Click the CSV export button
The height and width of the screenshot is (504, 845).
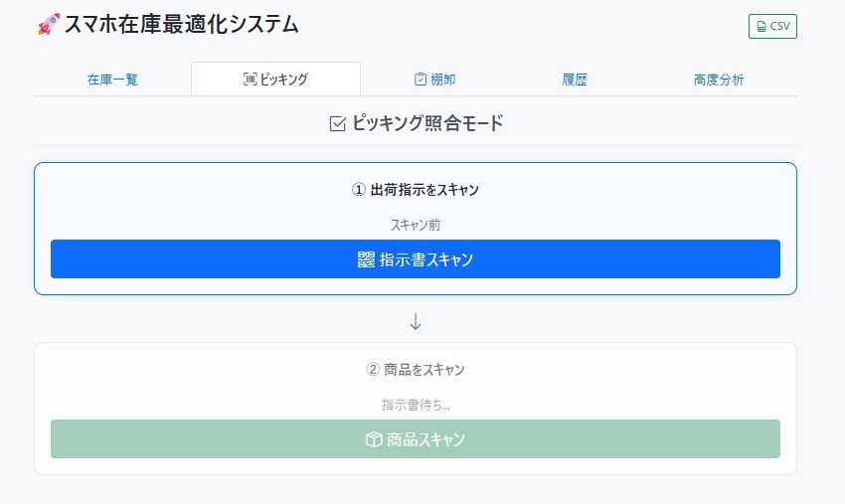tap(772, 27)
